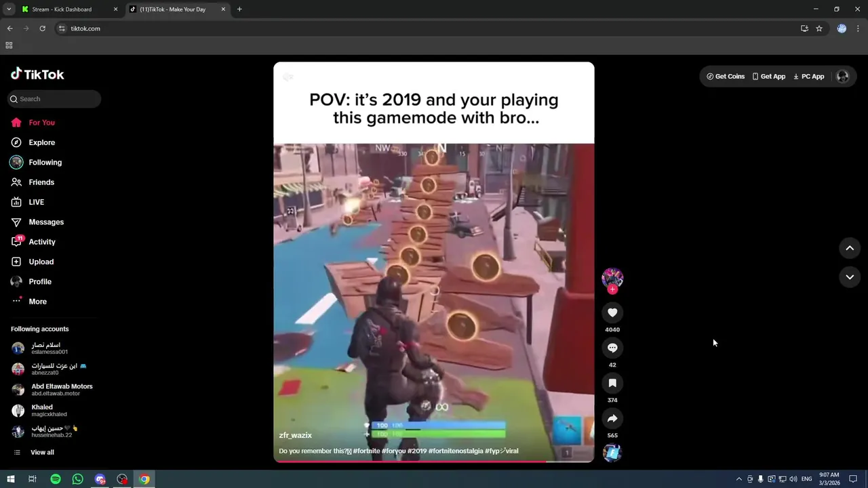Focus the TikTok search field
868x488 pixels.
[x=54, y=99]
